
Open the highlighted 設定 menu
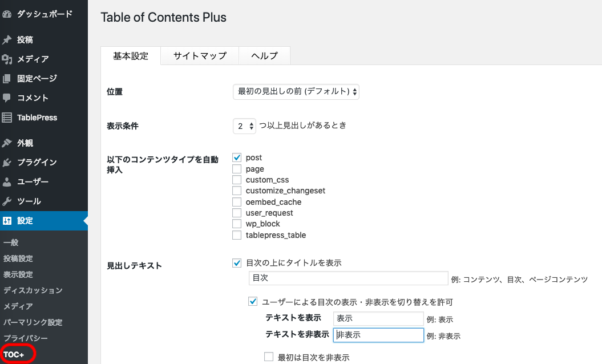(x=44, y=221)
